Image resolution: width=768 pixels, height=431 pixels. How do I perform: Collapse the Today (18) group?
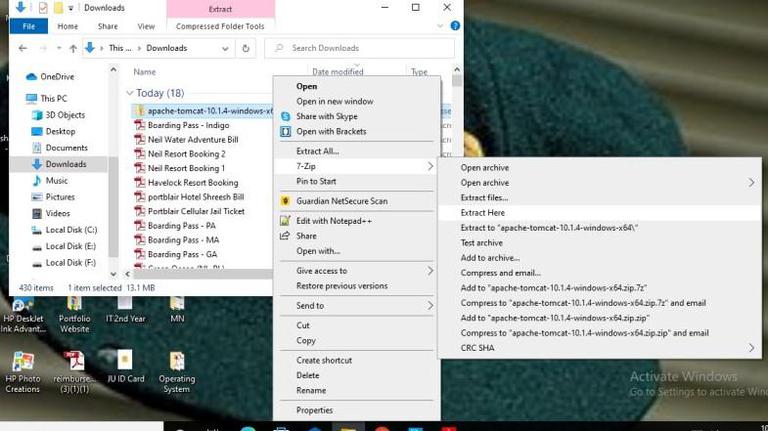click(130, 93)
